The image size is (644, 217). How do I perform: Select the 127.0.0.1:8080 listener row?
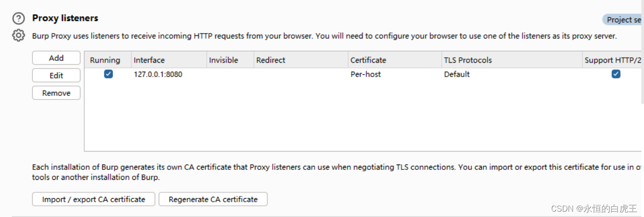pos(364,74)
